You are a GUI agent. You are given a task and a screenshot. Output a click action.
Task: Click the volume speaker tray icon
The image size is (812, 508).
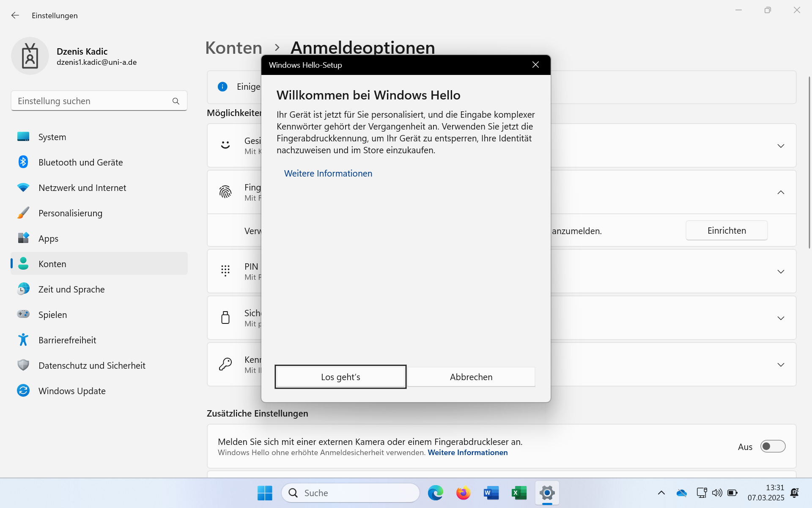(717, 493)
